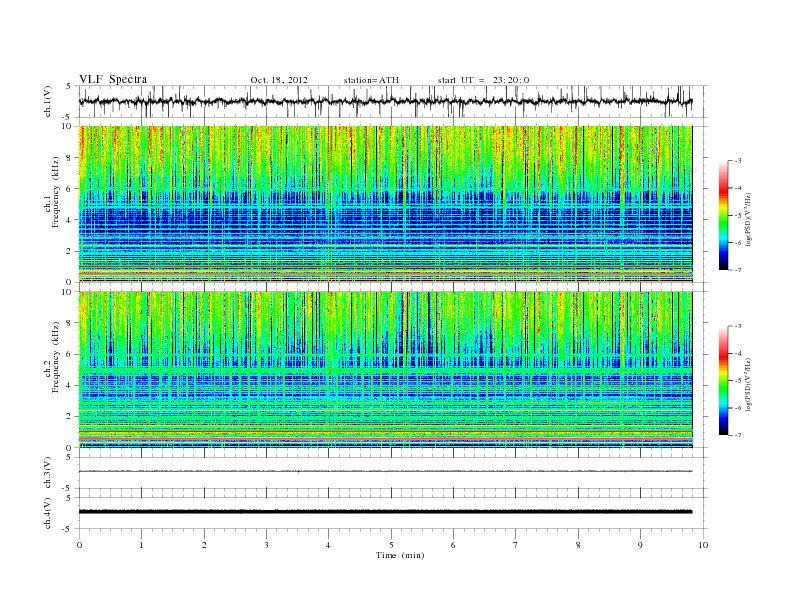Click the 'start UT = 23:20:0' text
The height and width of the screenshot is (612, 792).
pos(483,80)
